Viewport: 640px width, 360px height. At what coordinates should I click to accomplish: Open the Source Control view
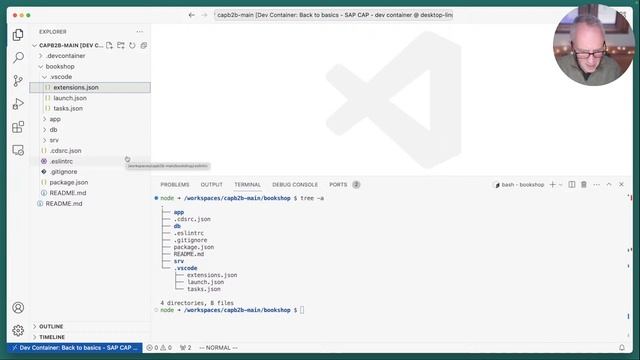(x=18, y=81)
